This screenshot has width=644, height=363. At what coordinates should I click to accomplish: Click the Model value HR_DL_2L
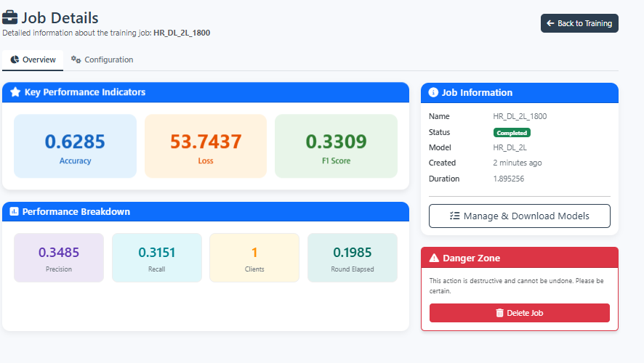[x=510, y=147]
